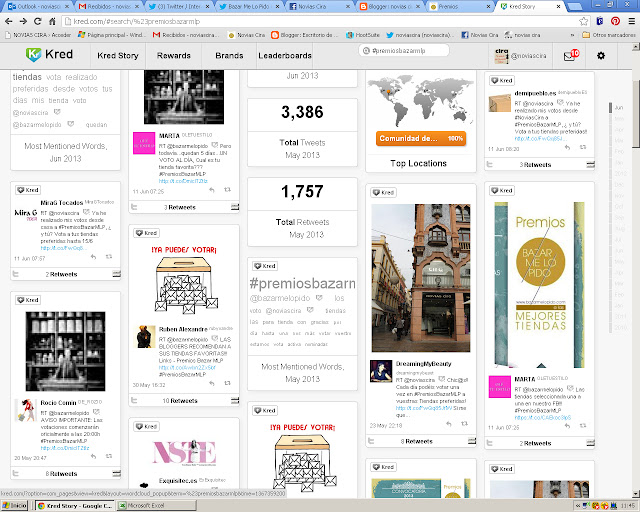Viewport: 640px width, 512px height.
Task: Reply to the Mira6 Tocados tweet
Action: point(93,257)
